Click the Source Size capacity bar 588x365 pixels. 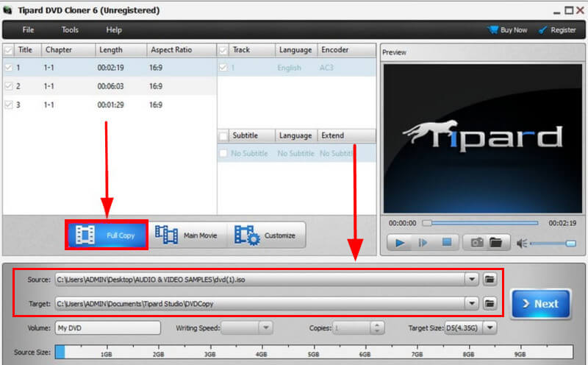tap(314, 352)
